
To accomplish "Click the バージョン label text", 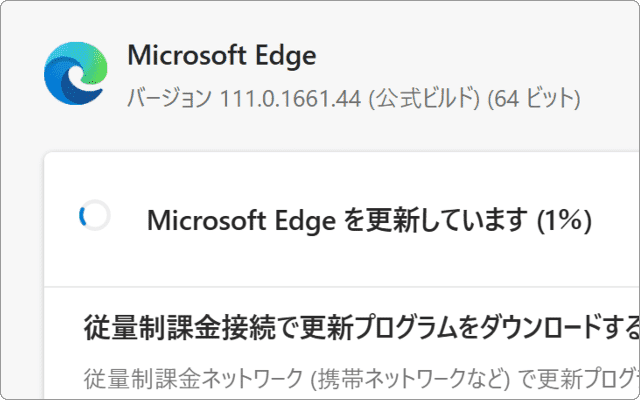I will (169, 99).
